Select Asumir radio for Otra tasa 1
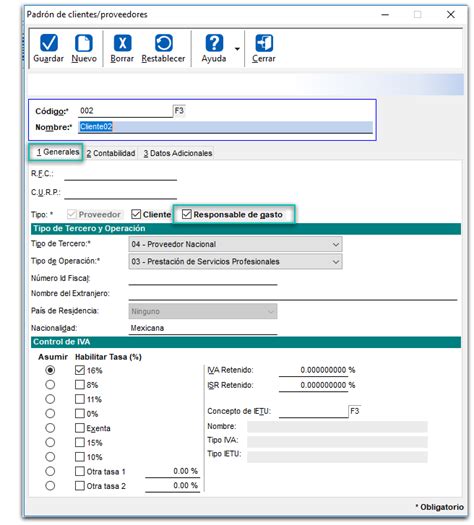Screen dimensions: 474x525 tap(50, 471)
